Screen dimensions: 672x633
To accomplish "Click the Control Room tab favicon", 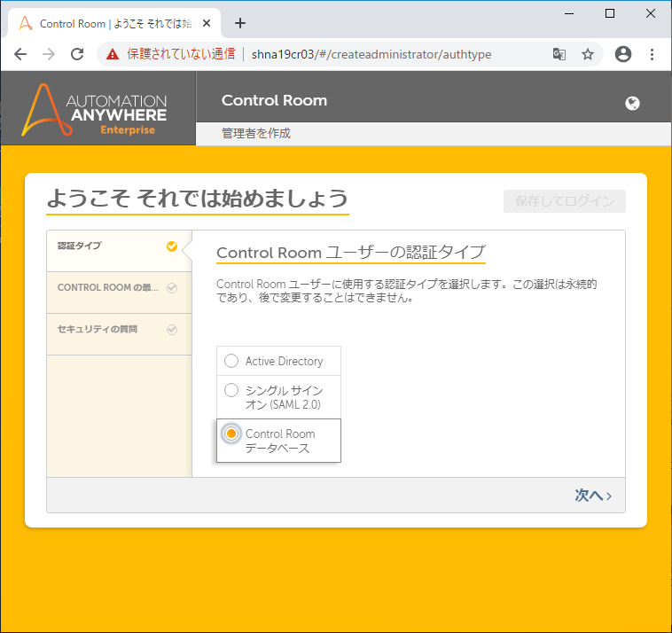I will click(26, 23).
